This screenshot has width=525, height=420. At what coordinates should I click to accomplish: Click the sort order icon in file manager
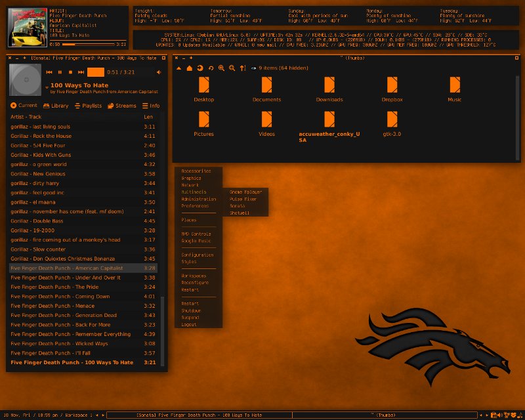point(243,68)
